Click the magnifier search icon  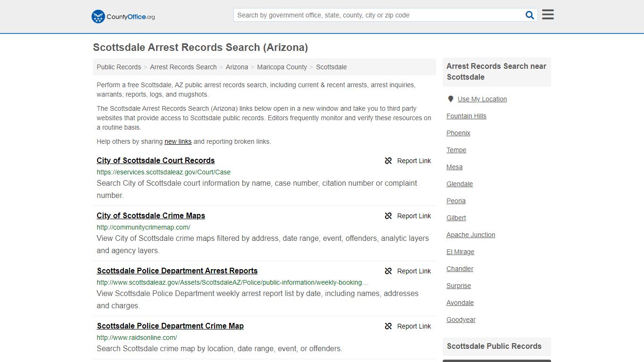coord(530,15)
